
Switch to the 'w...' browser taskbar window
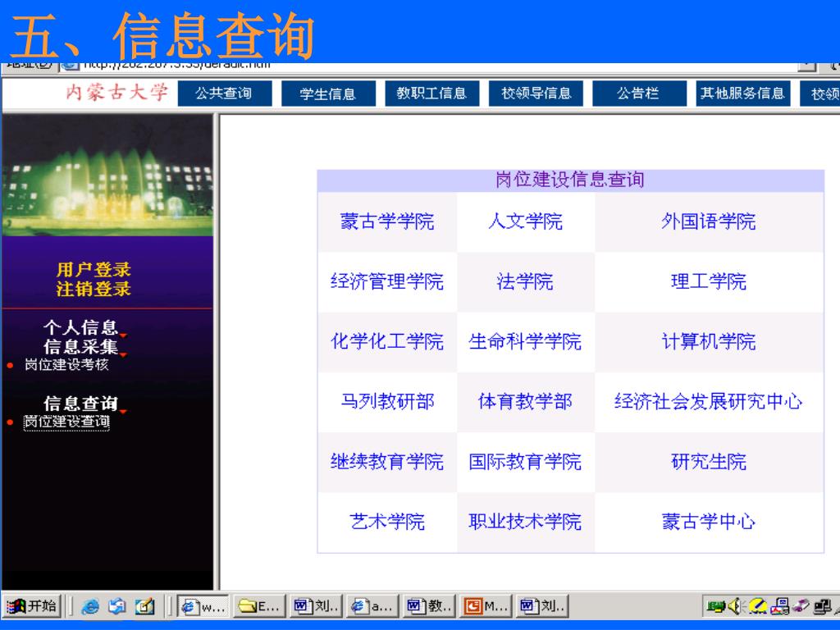[203, 606]
